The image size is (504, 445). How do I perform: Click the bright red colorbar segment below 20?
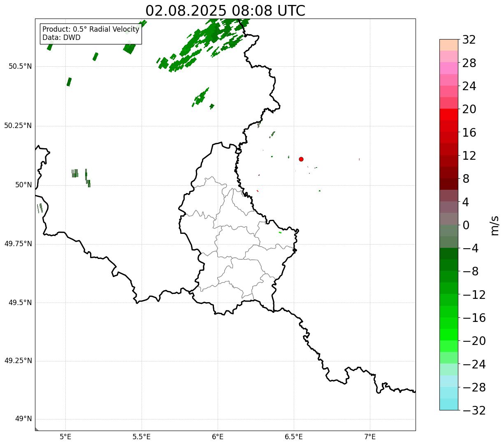point(449,114)
